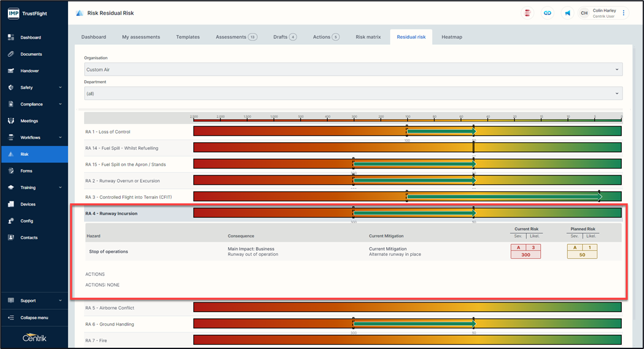Viewport: 644px width, 349px height.
Task: Click Collapse menu at sidebar bottom
Action: (x=34, y=318)
